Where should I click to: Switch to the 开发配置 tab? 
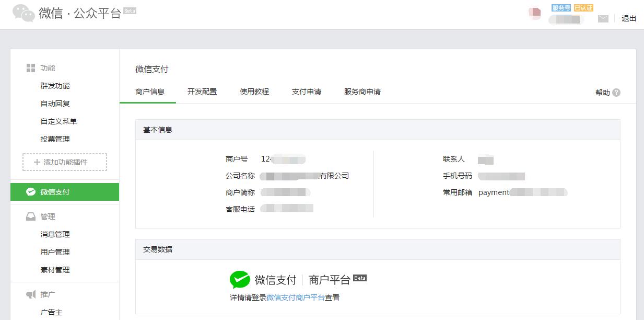(x=202, y=92)
